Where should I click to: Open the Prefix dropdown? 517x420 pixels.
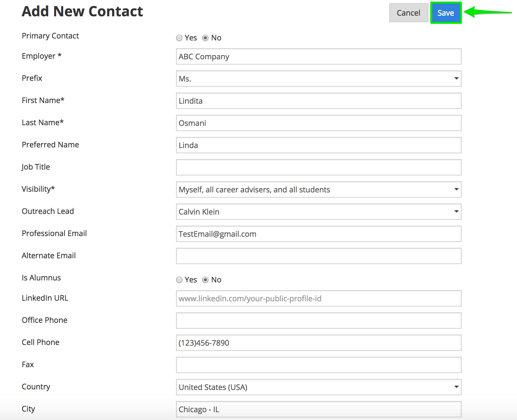[x=318, y=79]
